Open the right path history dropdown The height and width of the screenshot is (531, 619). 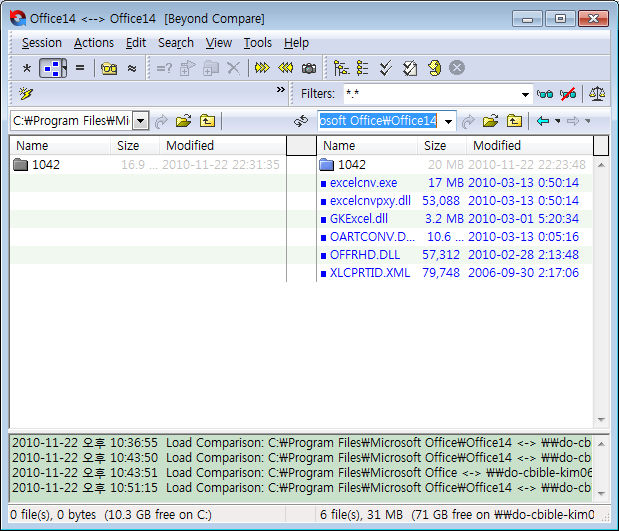tap(448, 121)
